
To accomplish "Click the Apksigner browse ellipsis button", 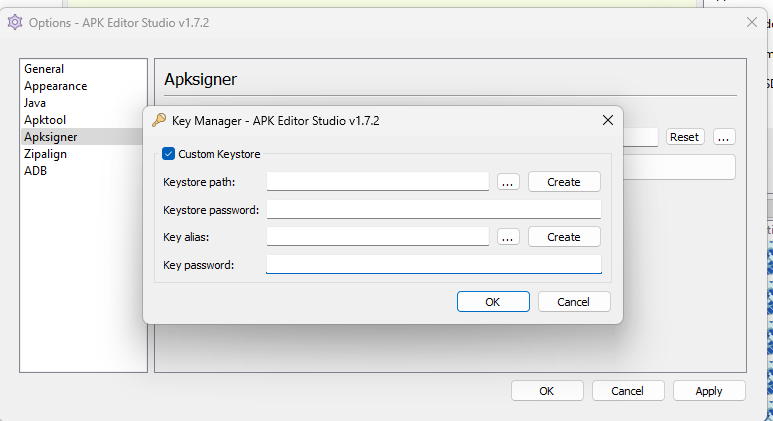I will pos(725,137).
